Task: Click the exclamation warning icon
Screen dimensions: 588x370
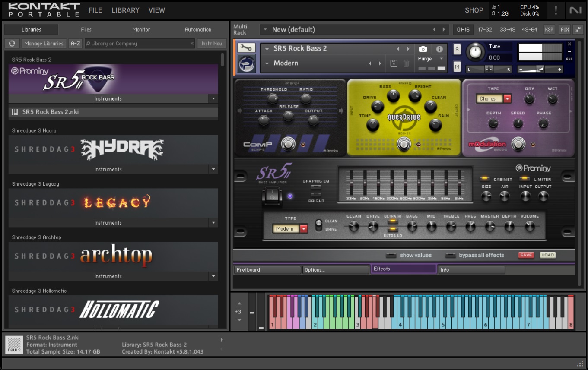Action: point(556,10)
